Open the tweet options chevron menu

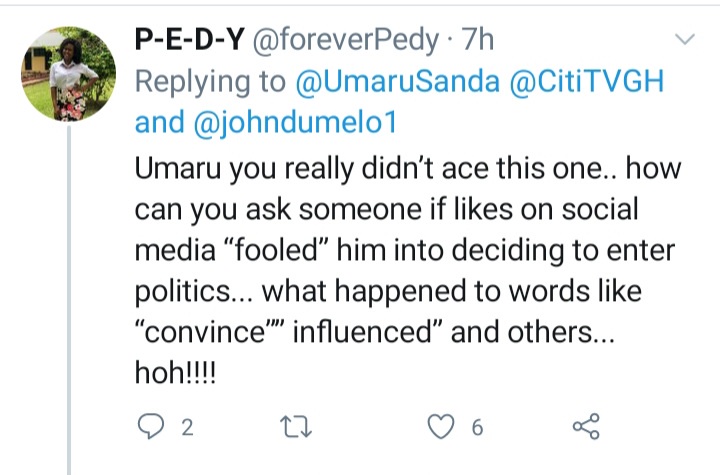685,41
